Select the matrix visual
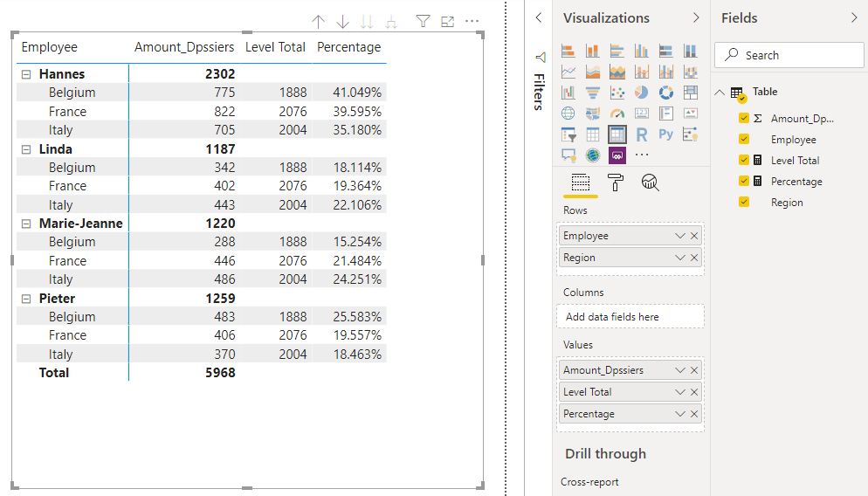This screenshot has height=496, width=868. point(617,134)
